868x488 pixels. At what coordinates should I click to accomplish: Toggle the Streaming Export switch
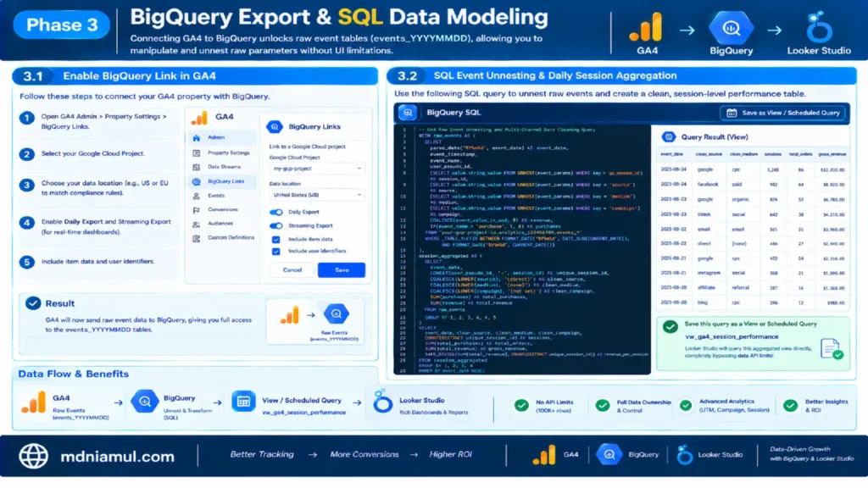275,225
